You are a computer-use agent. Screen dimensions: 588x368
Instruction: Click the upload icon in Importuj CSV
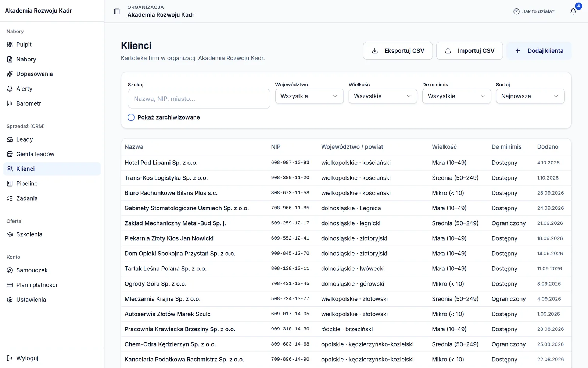(448, 51)
